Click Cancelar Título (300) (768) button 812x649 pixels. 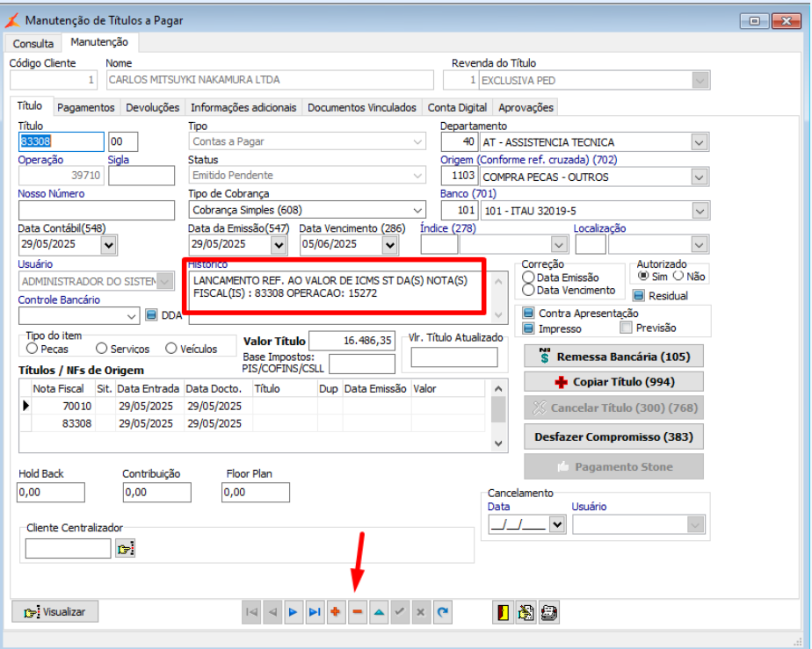click(613, 407)
